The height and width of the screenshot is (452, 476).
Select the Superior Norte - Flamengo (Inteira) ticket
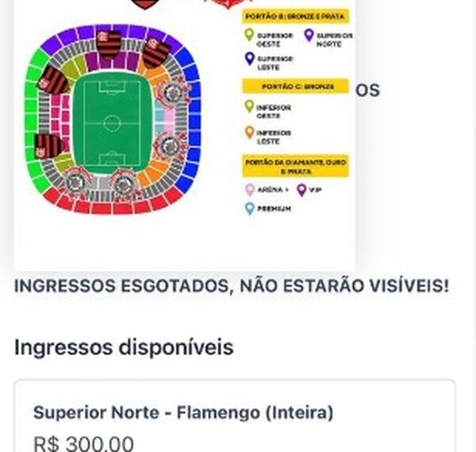click(183, 413)
